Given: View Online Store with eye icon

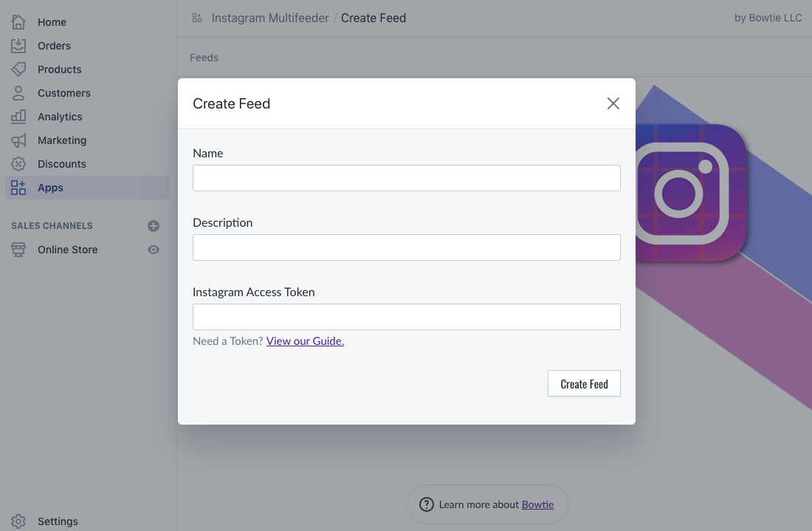Looking at the screenshot, I should point(154,250).
